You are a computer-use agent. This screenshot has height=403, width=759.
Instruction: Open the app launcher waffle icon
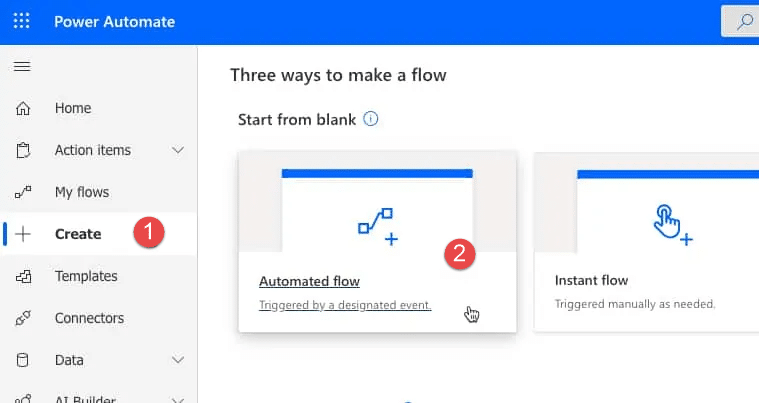click(x=21, y=21)
